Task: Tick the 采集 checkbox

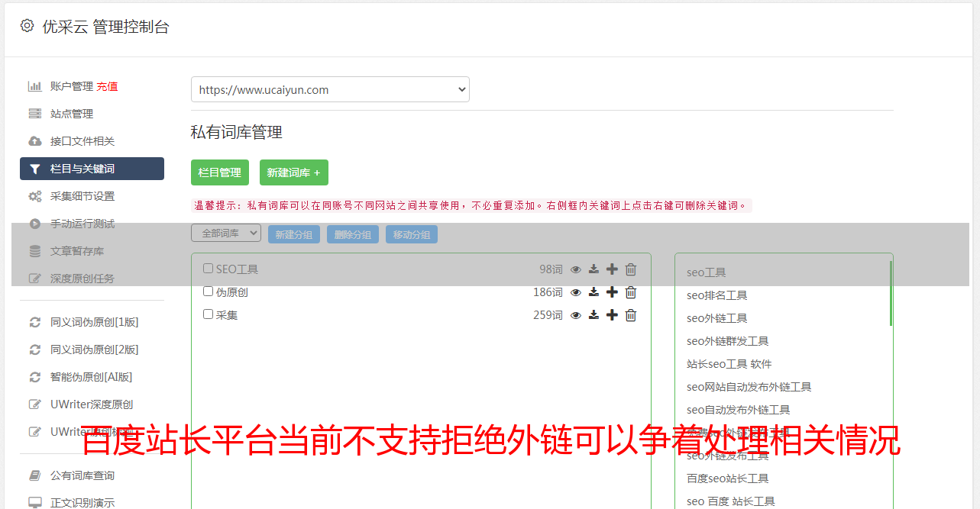Action: (x=208, y=314)
